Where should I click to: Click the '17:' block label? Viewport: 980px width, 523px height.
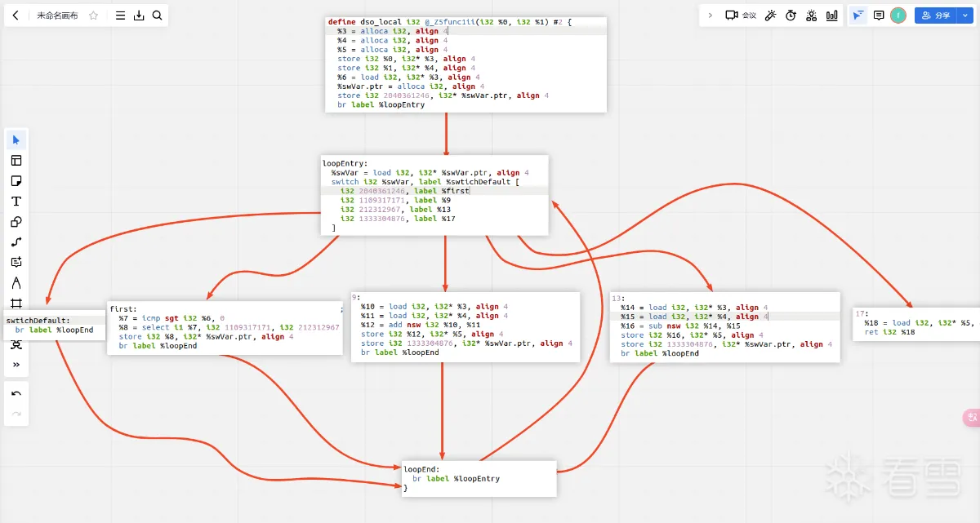point(862,313)
